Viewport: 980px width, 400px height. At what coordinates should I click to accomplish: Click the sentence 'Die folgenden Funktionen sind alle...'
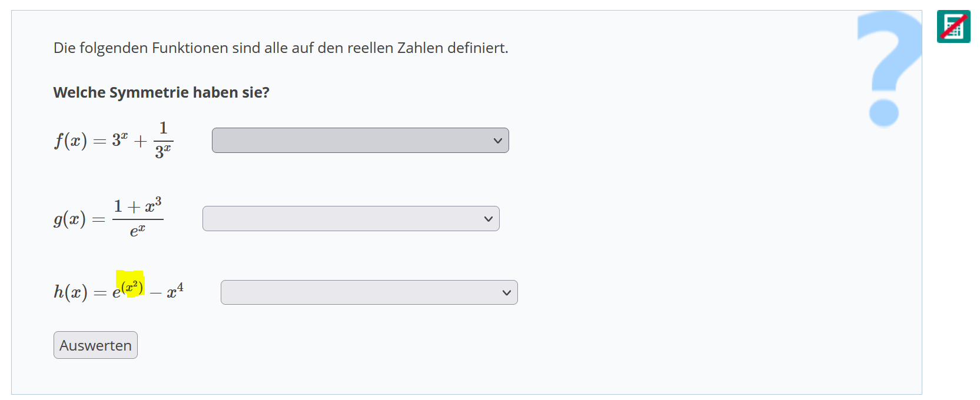pos(281,48)
